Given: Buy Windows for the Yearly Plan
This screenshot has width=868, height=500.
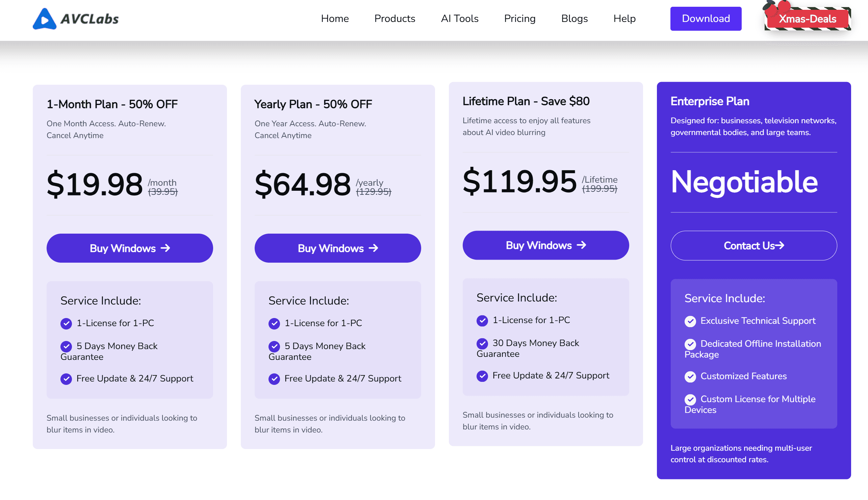Looking at the screenshot, I should 337,248.
